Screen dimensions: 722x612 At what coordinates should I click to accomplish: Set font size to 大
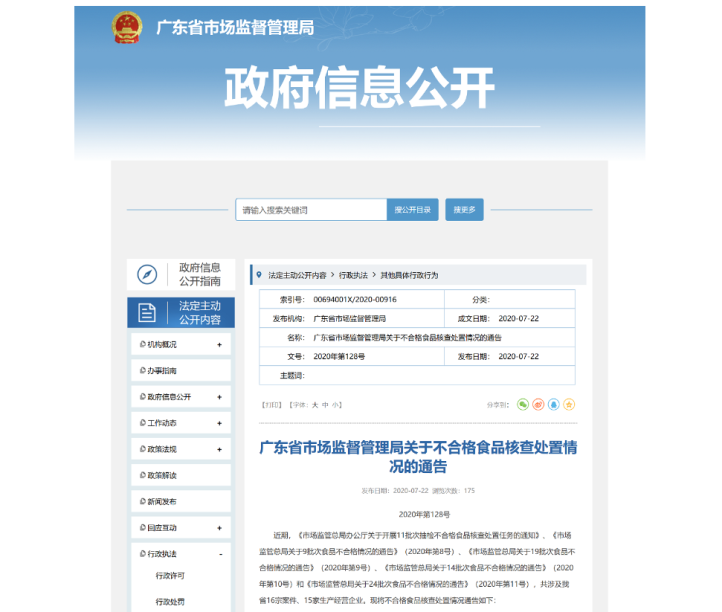coord(315,405)
